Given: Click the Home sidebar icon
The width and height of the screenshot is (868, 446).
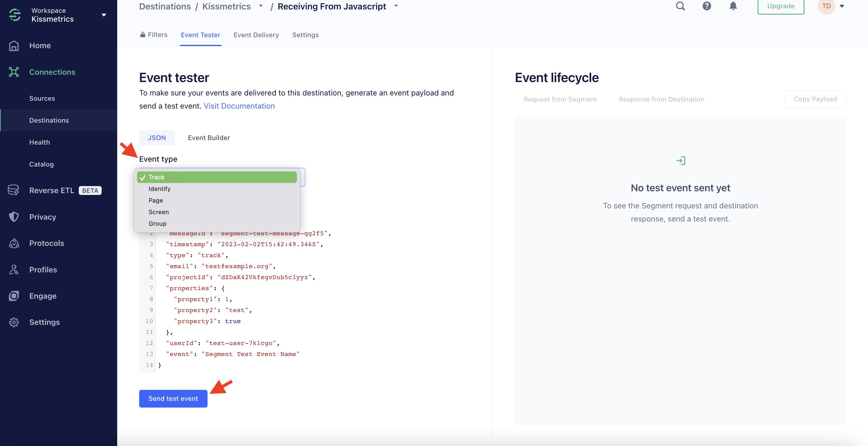Looking at the screenshot, I should 14,45.
